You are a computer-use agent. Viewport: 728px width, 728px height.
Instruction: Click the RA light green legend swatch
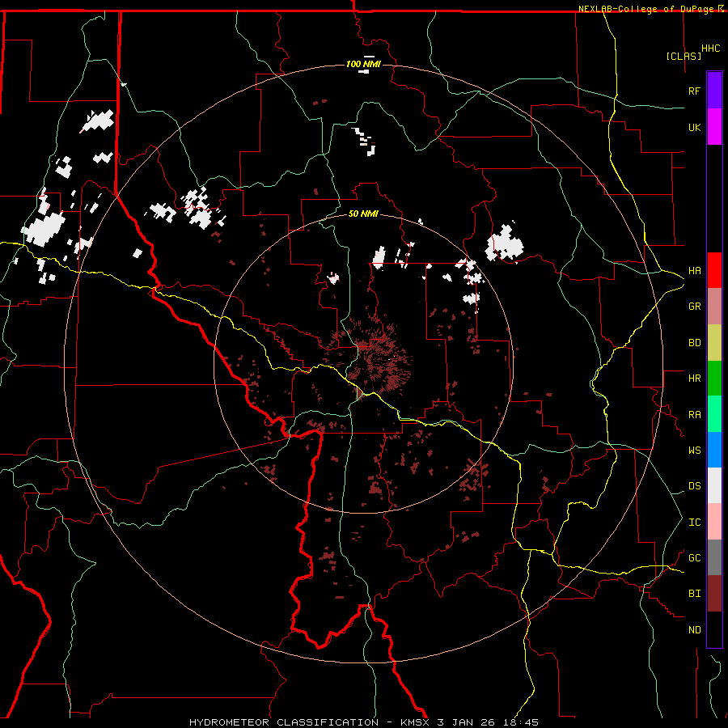point(714,414)
